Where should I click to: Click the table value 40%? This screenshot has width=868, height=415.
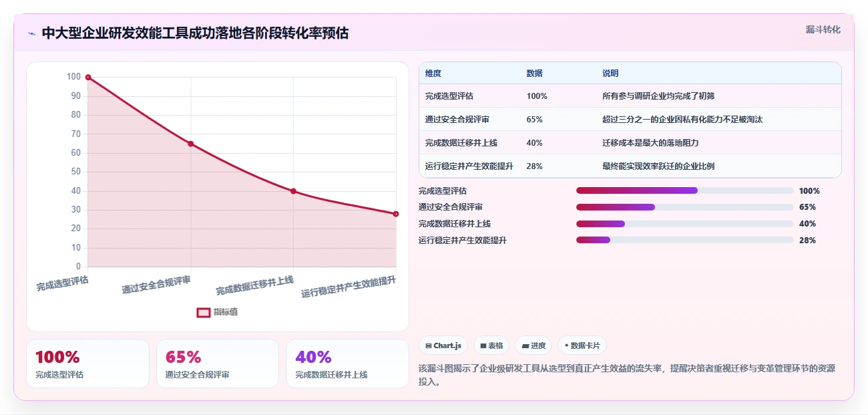coord(534,143)
